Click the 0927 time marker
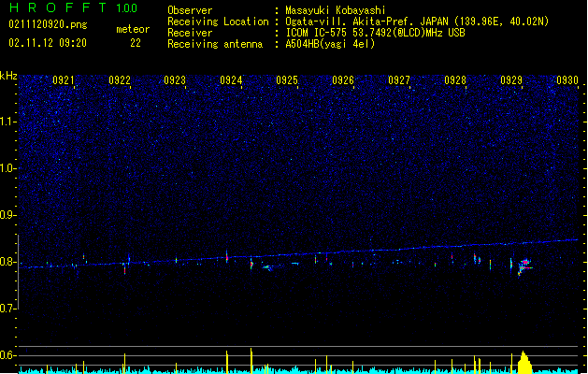This screenshot has width=588, height=374. [x=399, y=80]
